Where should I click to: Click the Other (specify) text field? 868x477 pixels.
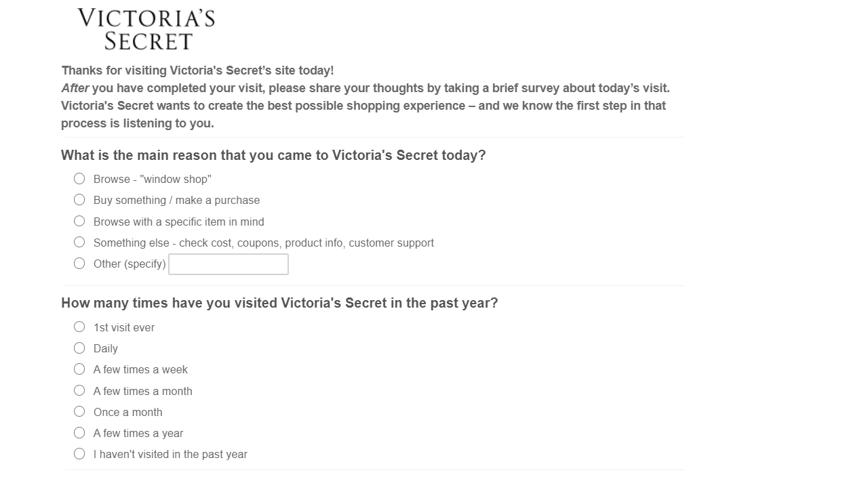pos(229,264)
